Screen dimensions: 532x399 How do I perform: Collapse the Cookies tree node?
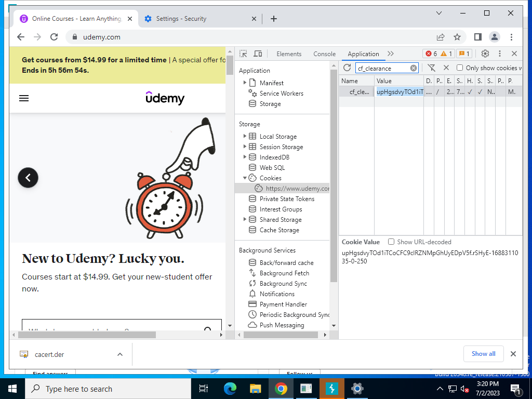click(245, 178)
